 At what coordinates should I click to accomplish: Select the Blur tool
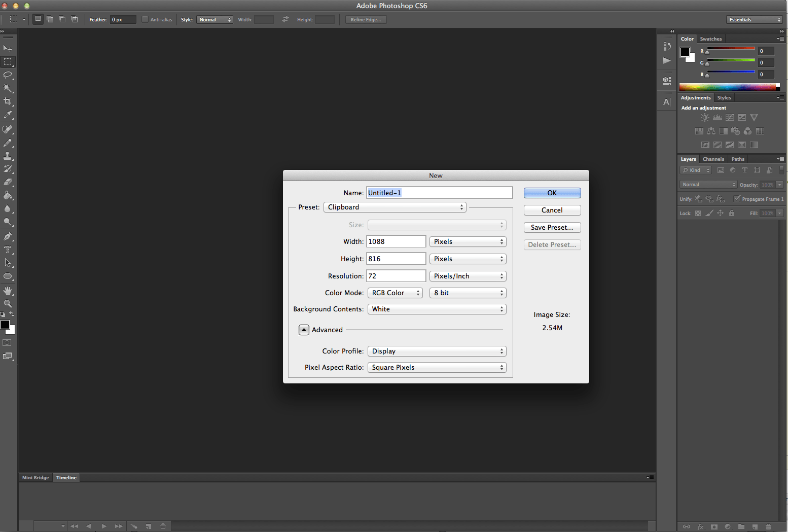(8, 208)
